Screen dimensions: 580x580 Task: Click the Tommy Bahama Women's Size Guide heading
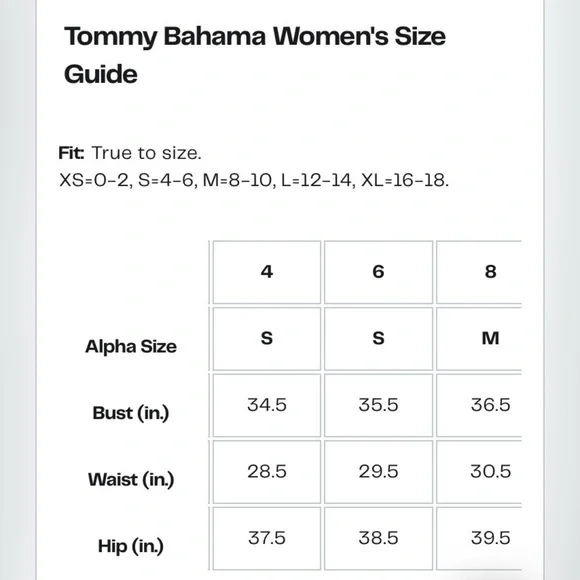click(x=255, y=55)
